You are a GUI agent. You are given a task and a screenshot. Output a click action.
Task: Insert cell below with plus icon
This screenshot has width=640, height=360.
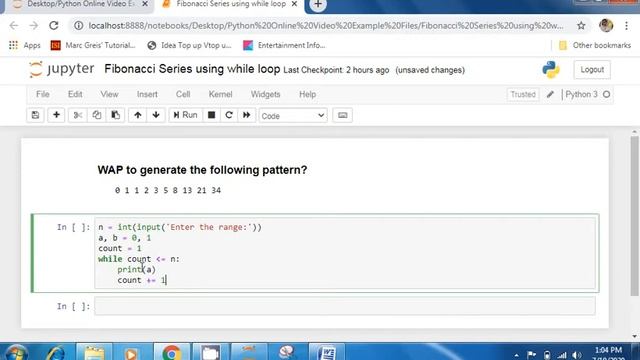[56, 115]
